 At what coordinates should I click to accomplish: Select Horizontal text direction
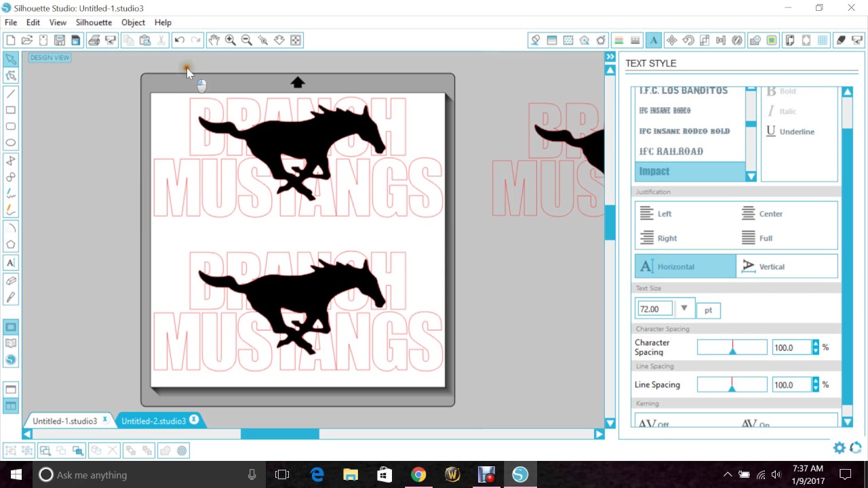686,266
